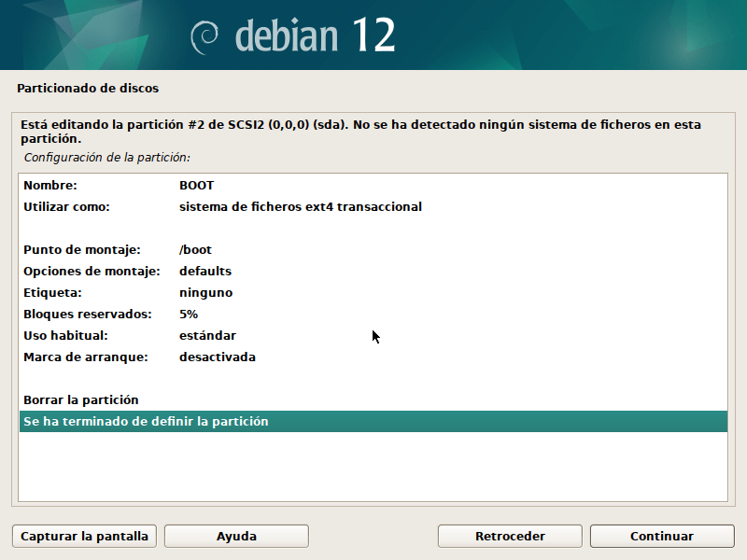Choose Uso habitual estándar row
Viewport: 747px width, 560px height.
click(373, 335)
